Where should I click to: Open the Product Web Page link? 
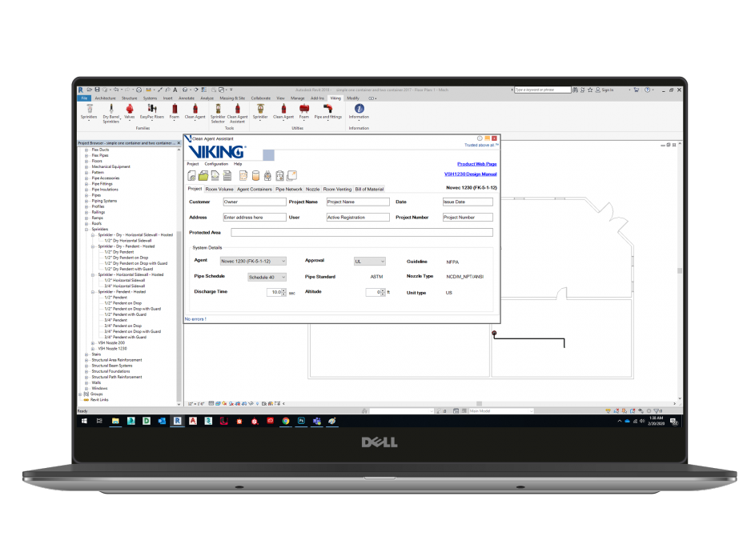(477, 164)
